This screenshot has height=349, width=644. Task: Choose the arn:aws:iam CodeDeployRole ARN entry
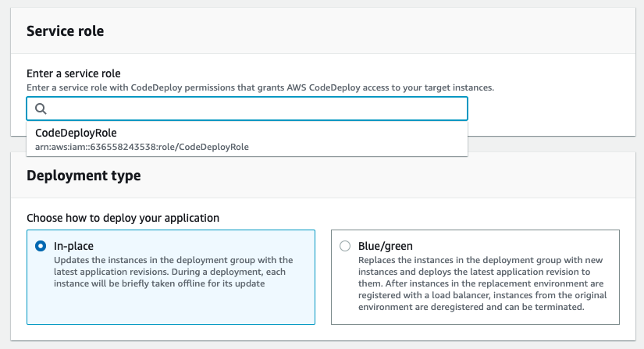[142, 147]
